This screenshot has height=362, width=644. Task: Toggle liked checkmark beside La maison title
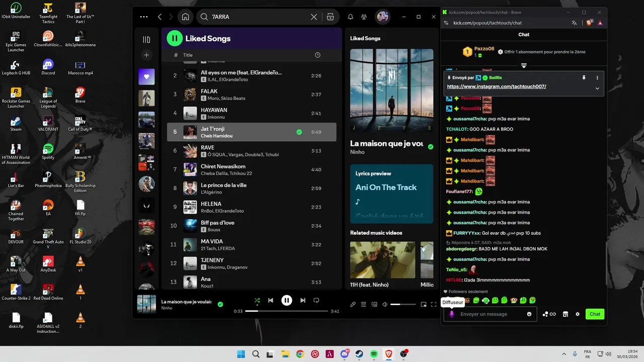430,147
